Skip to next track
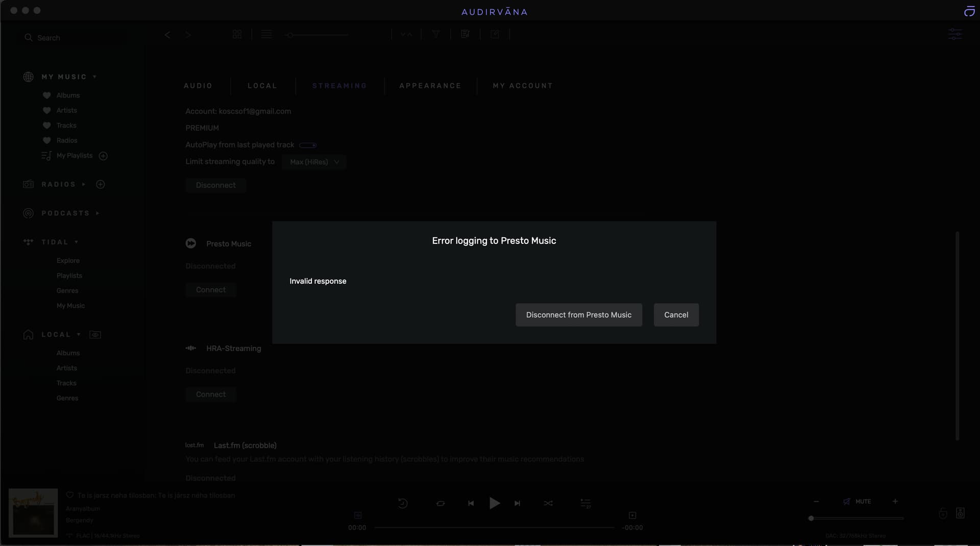Image resolution: width=980 pixels, height=546 pixels. pyautogui.click(x=517, y=503)
